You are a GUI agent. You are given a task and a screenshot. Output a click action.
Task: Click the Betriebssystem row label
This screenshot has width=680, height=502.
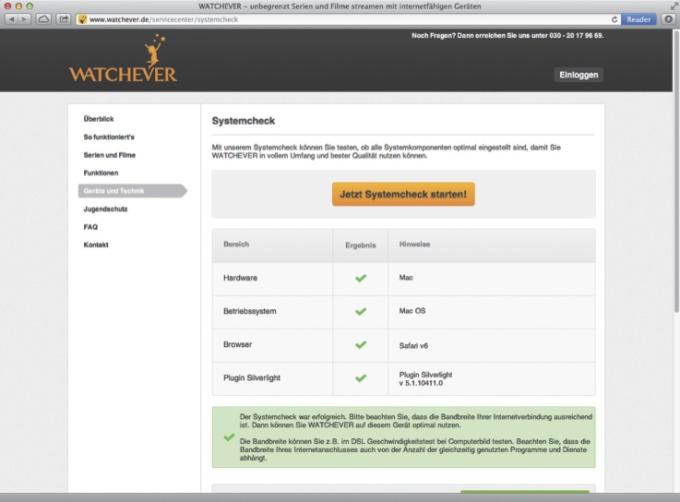(x=249, y=311)
